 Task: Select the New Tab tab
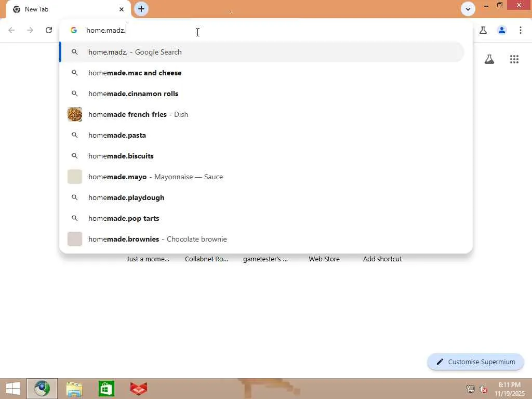pos(68,9)
